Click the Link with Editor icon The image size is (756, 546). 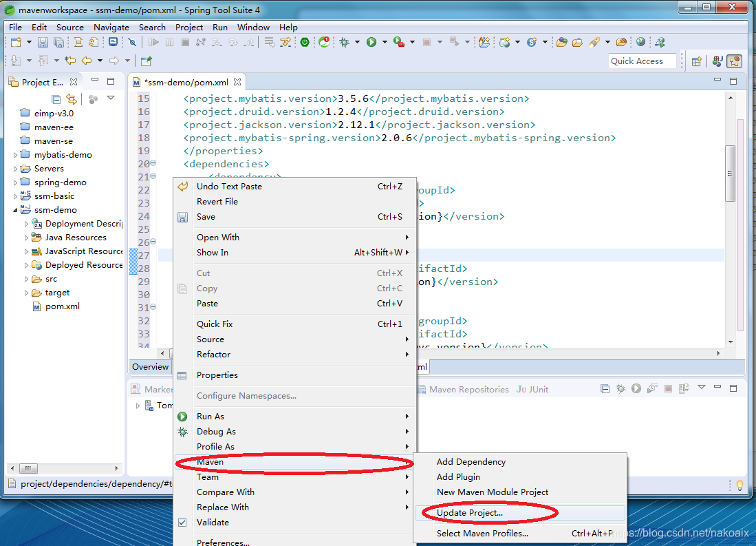point(71,99)
